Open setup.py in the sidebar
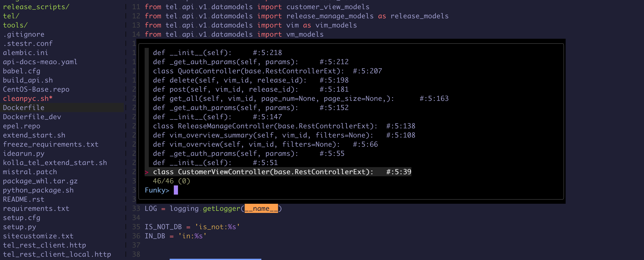This screenshot has height=260, width=644. 20,227
